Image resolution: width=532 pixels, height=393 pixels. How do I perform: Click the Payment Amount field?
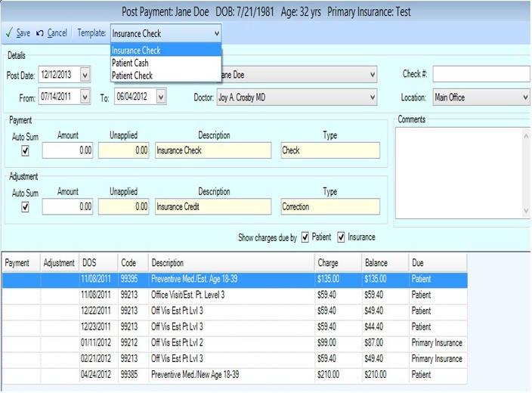tap(67, 150)
